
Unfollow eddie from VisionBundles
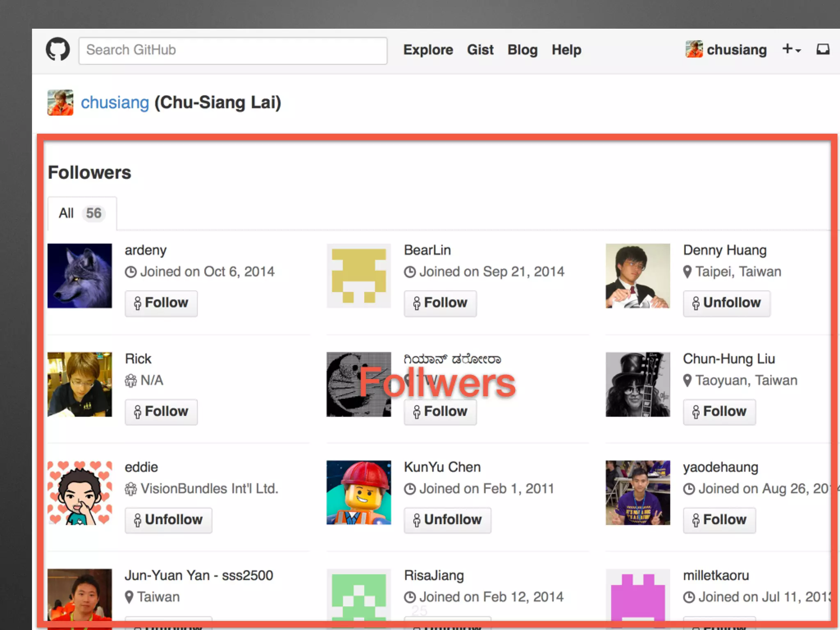coord(168,520)
